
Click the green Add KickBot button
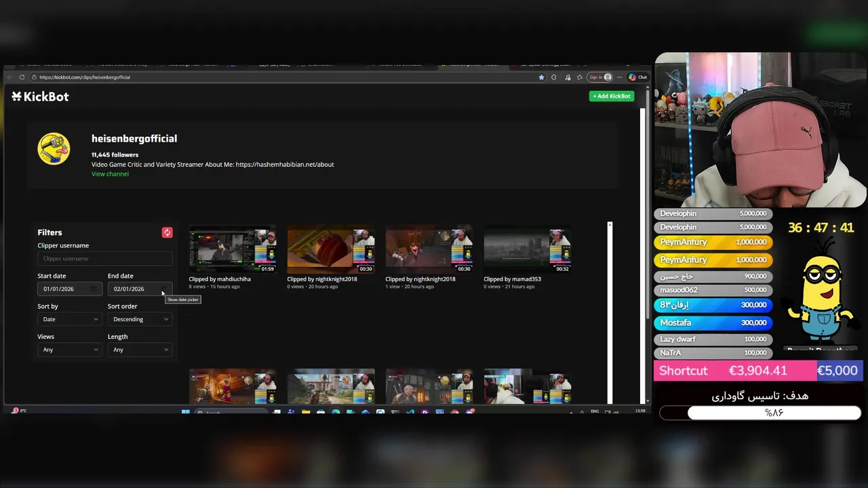tap(612, 96)
